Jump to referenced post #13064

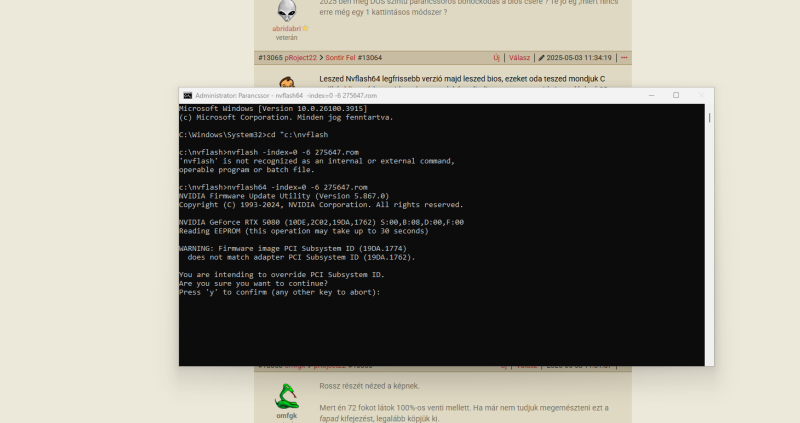[x=370, y=58]
